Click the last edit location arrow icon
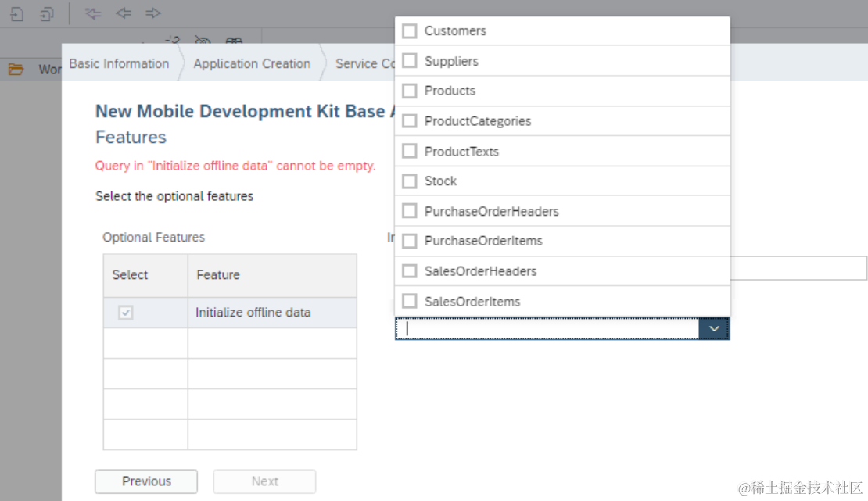 [94, 13]
